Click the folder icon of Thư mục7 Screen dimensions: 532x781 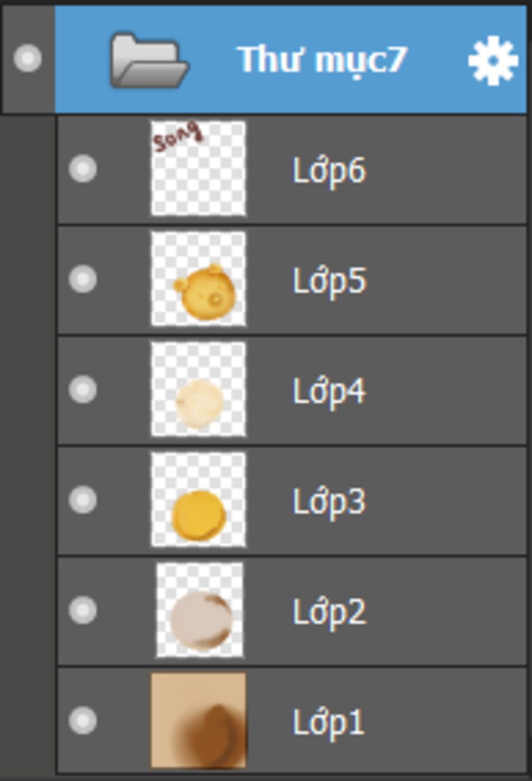point(149,60)
